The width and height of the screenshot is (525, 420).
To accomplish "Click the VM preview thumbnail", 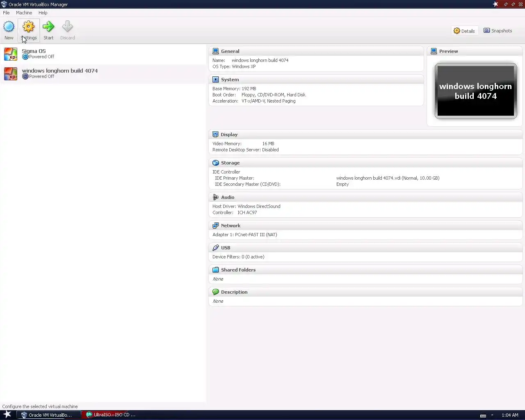I will [x=476, y=91].
